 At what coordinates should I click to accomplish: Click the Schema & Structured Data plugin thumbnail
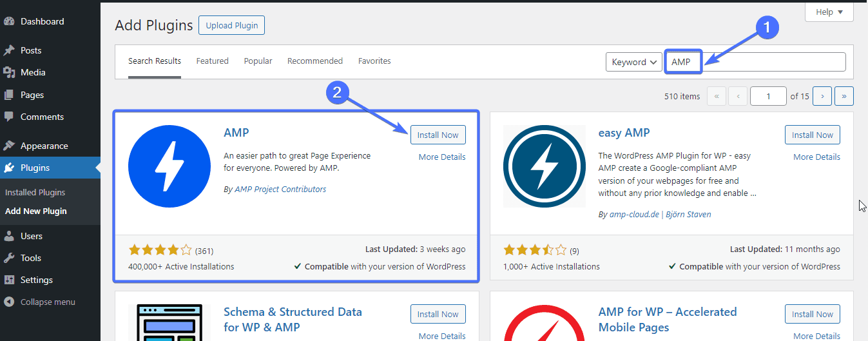169,322
